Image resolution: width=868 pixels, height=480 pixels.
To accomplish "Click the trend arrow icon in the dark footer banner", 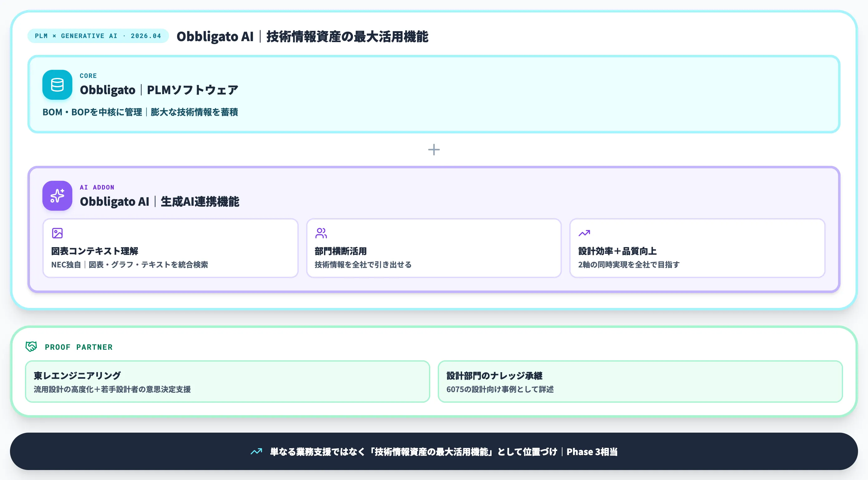I will (x=256, y=451).
